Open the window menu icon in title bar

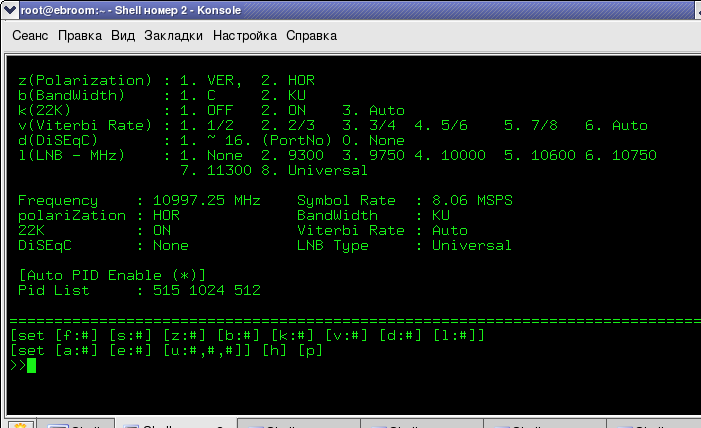click(x=9, y=10)
